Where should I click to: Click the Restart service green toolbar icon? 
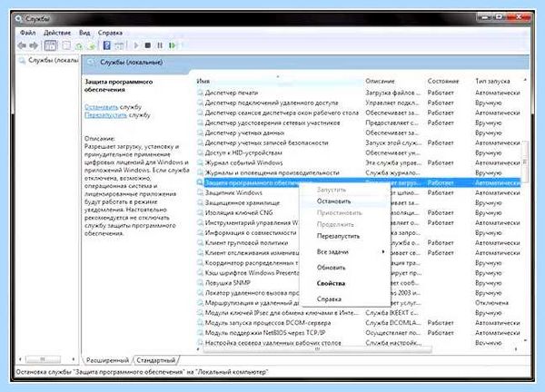point(172,45)
